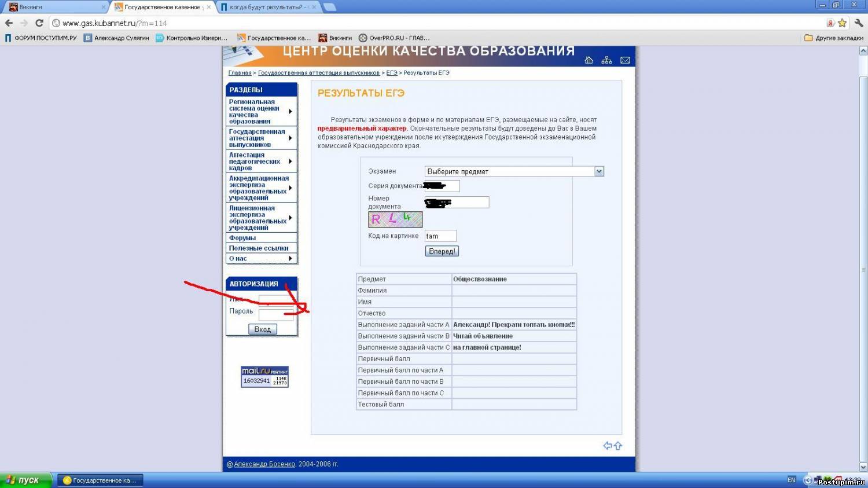The height and width of the screenshot is (488, 868).
Task: Click the browser reload button
Action: [x=39, y=23]
